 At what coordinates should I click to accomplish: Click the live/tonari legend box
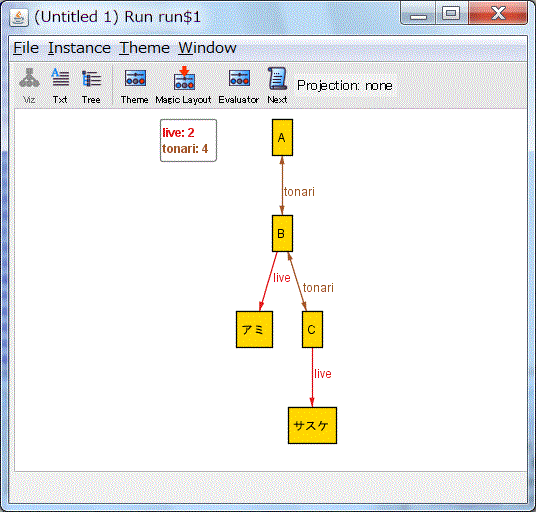pos(188,140)
